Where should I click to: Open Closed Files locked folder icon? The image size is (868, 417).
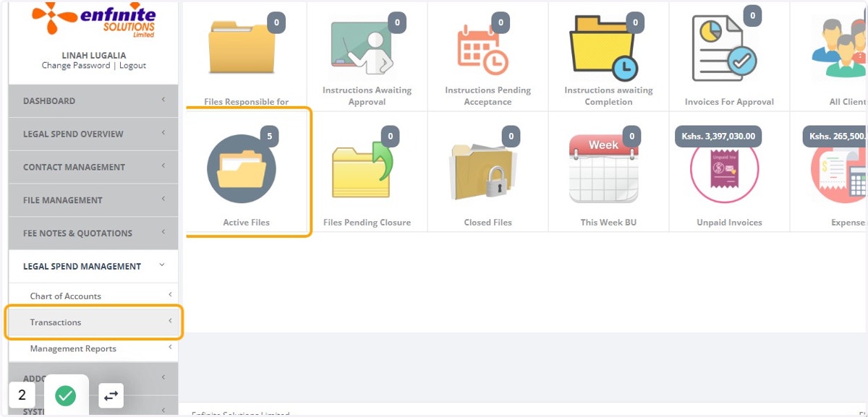pos(482,171)
